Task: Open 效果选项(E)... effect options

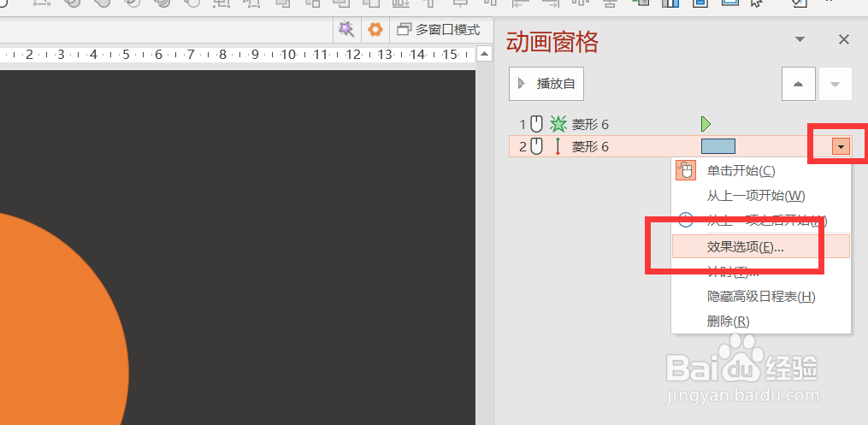Action: tap(760, 247)
